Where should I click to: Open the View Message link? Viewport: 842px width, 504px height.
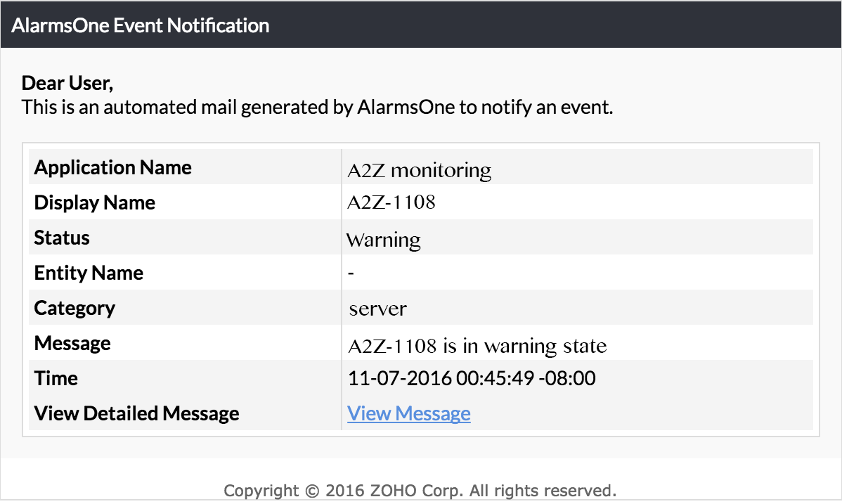point(408,413)
